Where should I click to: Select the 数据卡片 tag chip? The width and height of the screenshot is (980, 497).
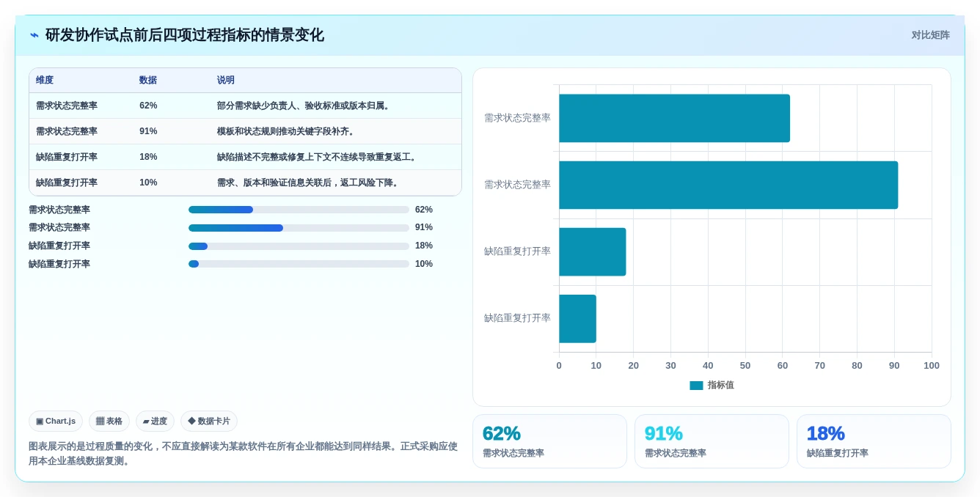(x=209, y=421)
